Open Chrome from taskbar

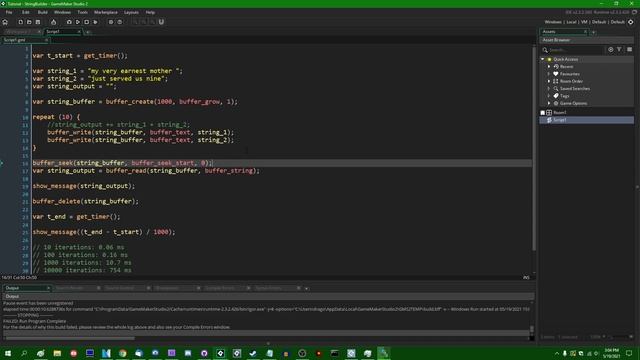(x=122, y=353)
